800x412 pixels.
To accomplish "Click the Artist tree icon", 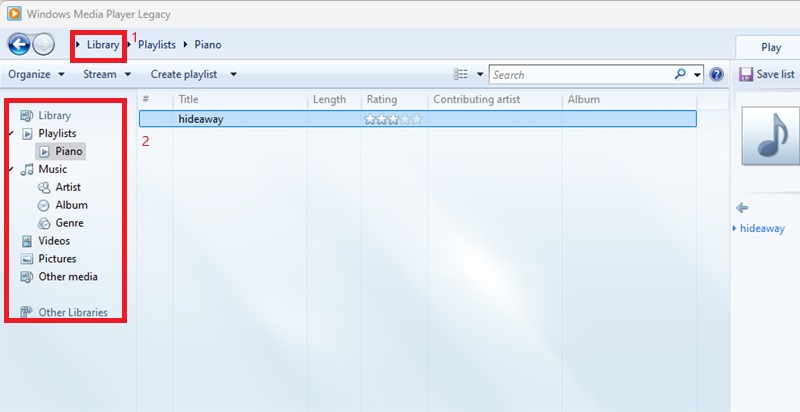I will [44, 187].
